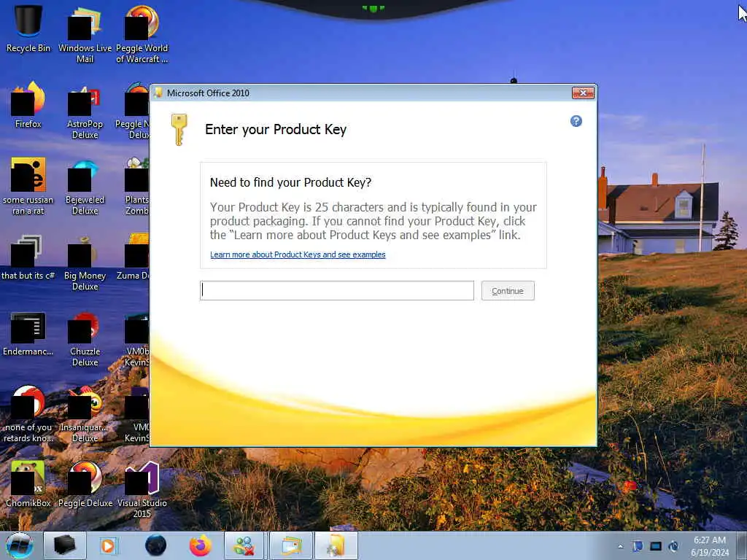Image resolution: width=747 pixels, height=560 pixels.
Task: Close the Microsoft Office 2010 dialog
Action: point(583,93)
